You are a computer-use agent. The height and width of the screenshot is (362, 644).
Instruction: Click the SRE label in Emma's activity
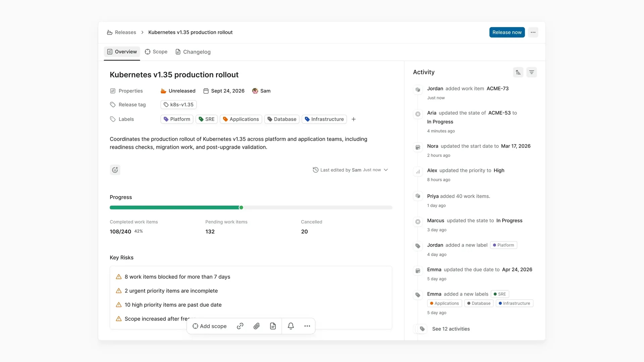pos(500,294)
